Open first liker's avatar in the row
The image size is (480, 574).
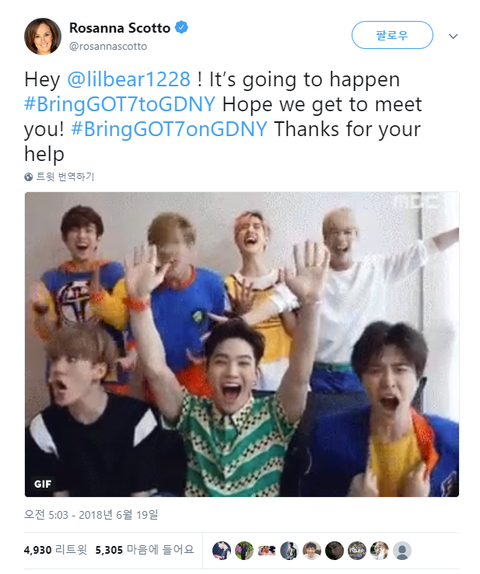222,551
